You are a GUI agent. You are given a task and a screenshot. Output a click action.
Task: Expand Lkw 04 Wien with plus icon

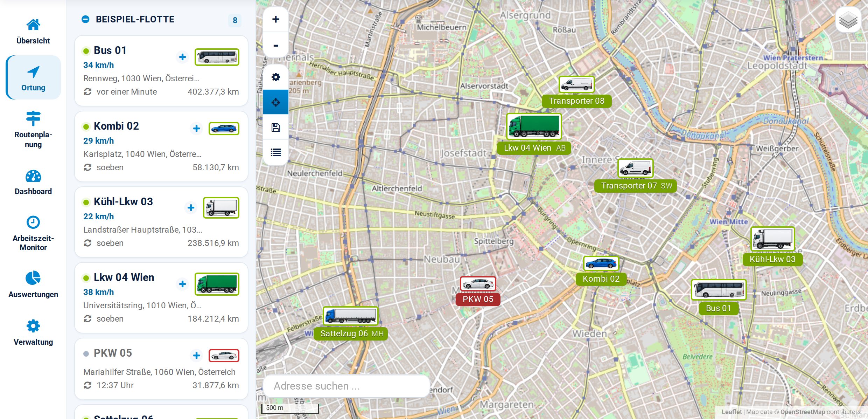[x=182, y=284]
